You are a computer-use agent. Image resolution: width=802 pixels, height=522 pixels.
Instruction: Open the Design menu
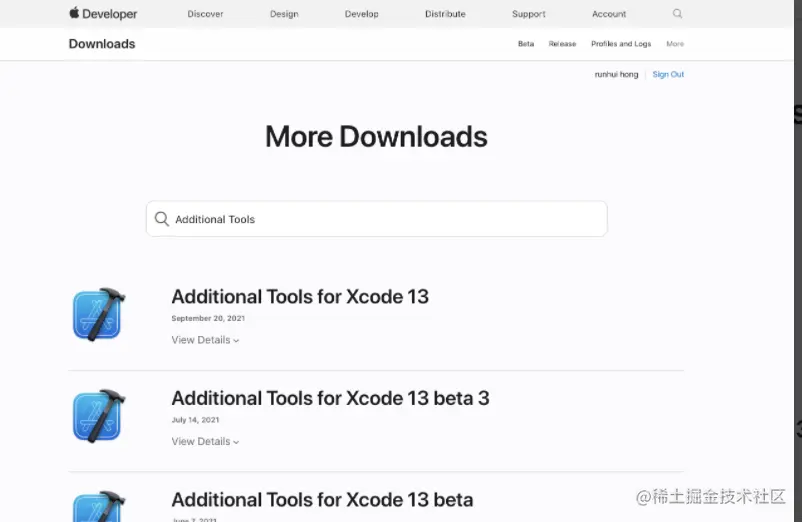point(284,14)
